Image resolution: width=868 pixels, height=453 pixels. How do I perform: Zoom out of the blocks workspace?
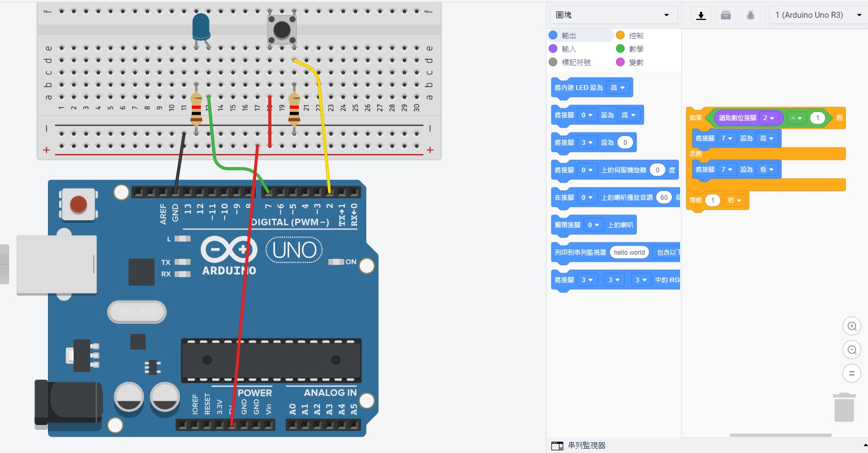pos(852,350)
